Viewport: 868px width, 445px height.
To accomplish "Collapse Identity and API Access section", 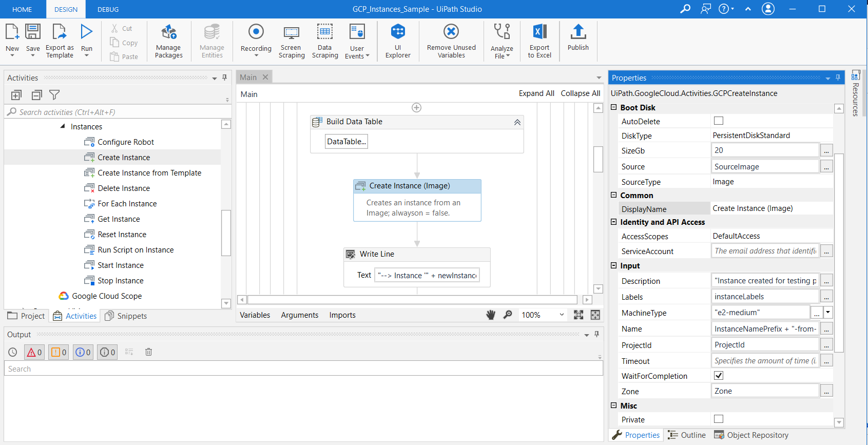I will [x=613, y=222].
